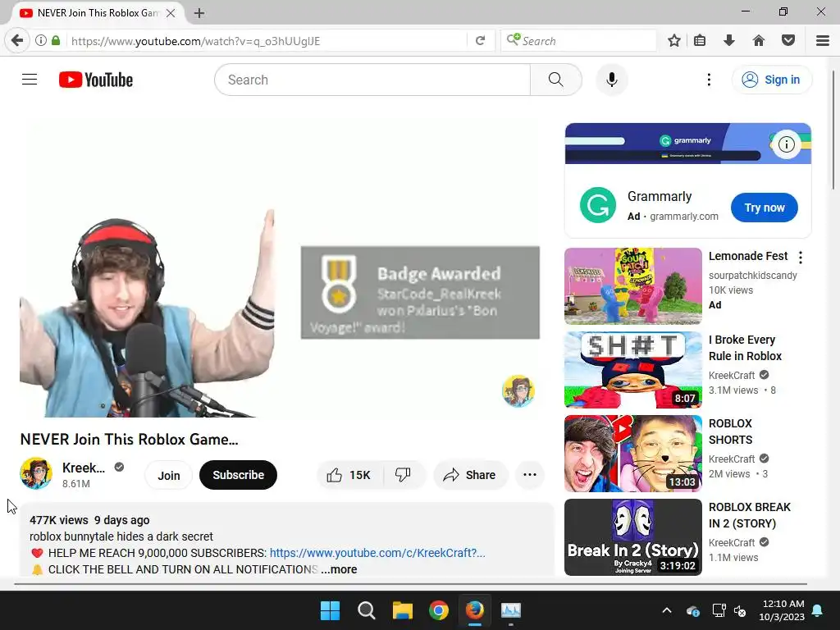
Task: Click the Firefox Search box
Action: click(578, 41)
